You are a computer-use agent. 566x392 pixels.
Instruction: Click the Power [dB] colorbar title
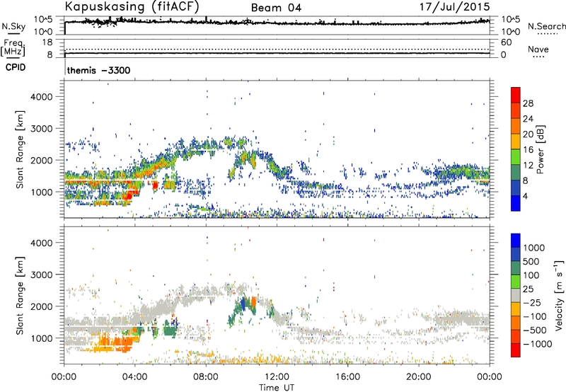(x=540, y=149)
